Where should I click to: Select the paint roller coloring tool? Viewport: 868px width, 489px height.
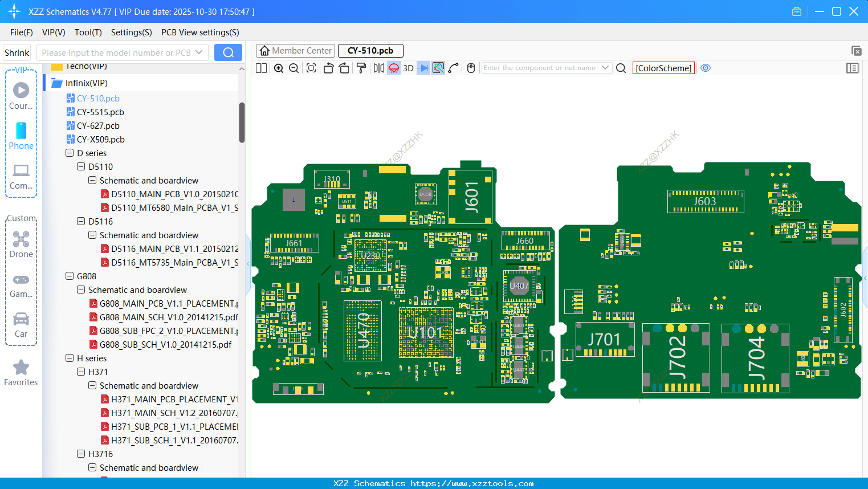pyautogui.click(x=360, y=68)
